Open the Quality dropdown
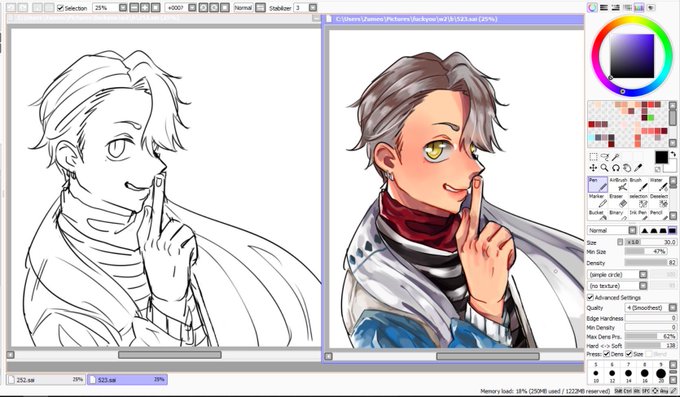The image size is (680, 397). point(672,308)
